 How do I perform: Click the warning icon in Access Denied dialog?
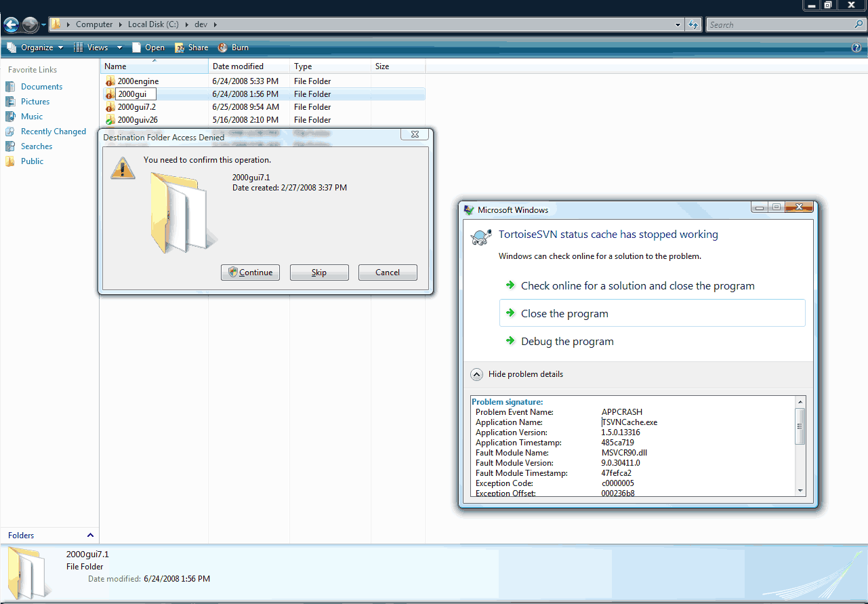(123, 167)
